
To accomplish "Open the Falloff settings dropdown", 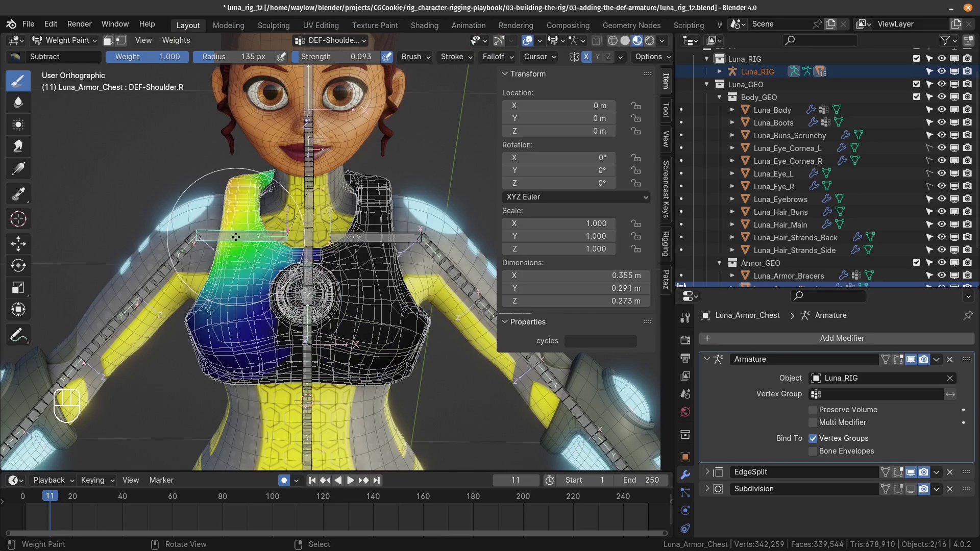I will (x=498, y=57).
